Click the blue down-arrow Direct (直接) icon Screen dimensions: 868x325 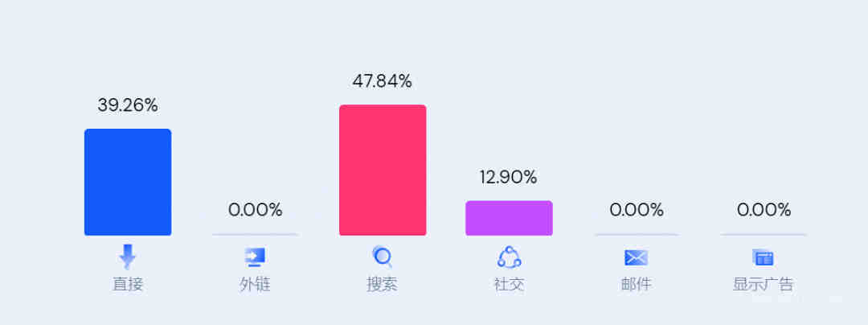pos(128,257)
